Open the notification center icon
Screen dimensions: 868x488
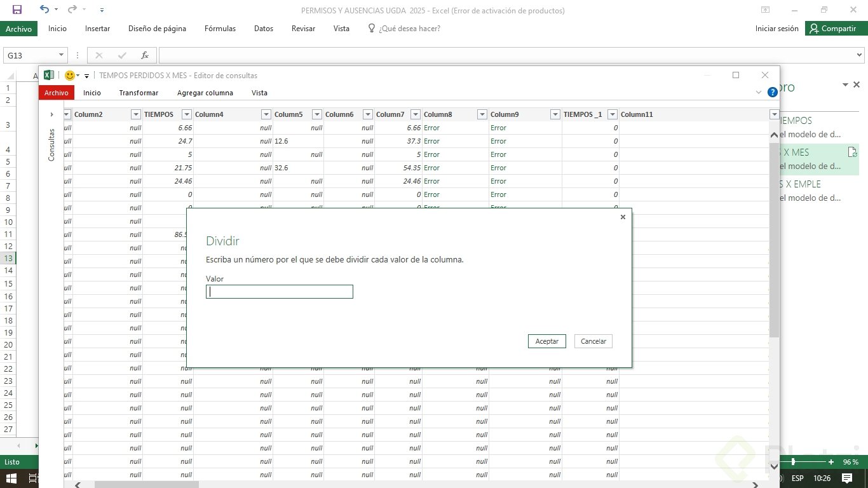[x=847, y=478]
